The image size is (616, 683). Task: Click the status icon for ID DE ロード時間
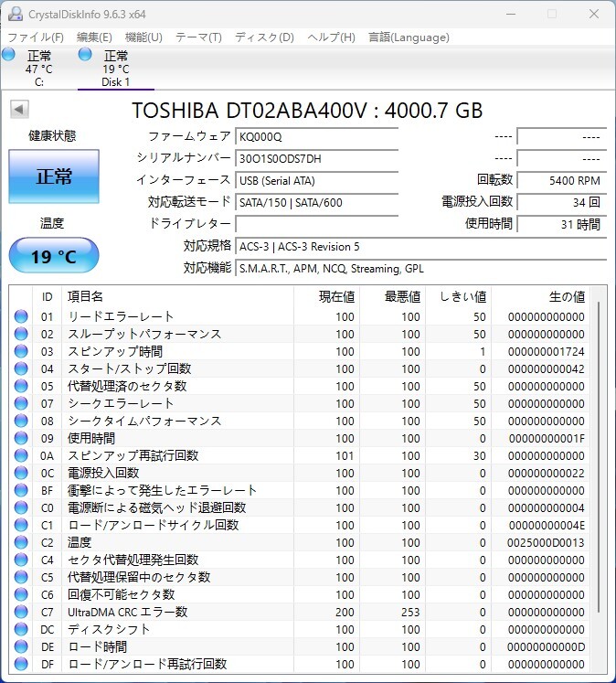[21, 646]
